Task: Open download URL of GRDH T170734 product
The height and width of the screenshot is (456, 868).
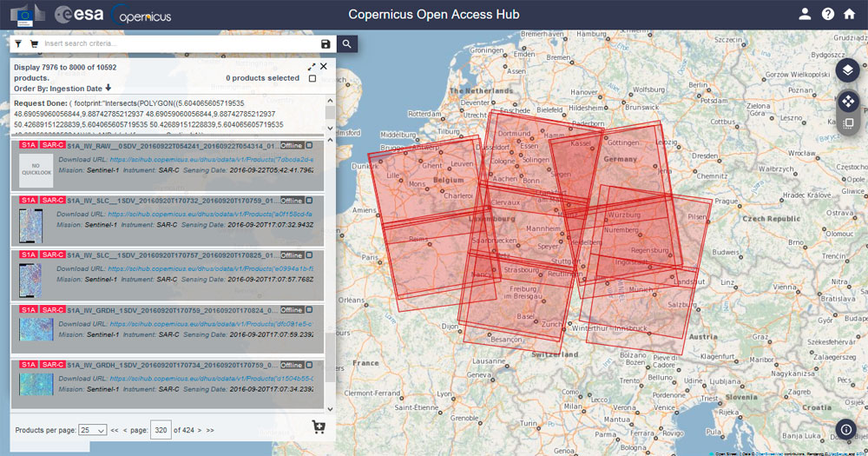Action: tap(212, 379)
